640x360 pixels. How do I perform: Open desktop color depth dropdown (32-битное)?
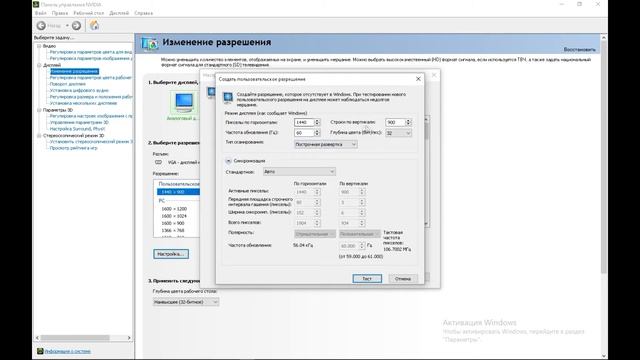pos(186,302)
